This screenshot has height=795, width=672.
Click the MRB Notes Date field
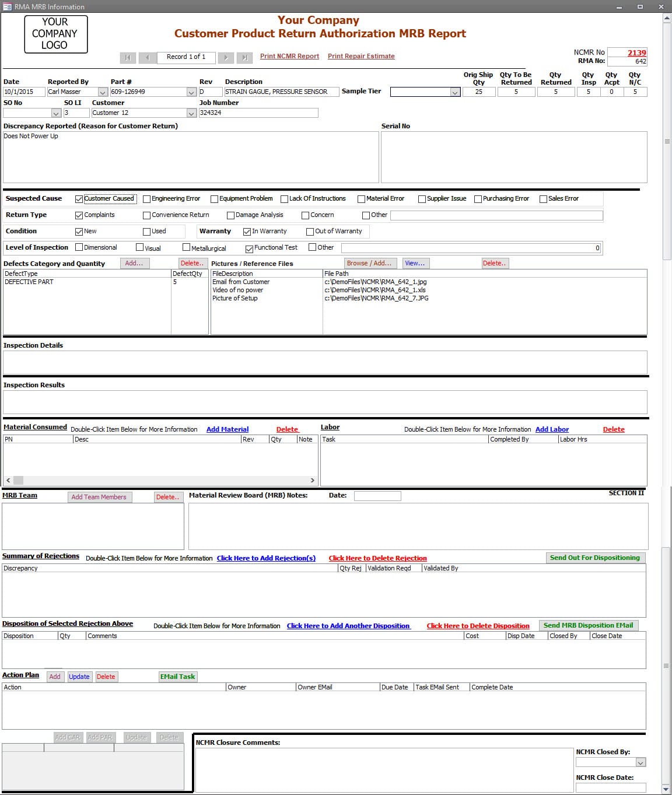point(377,496)
